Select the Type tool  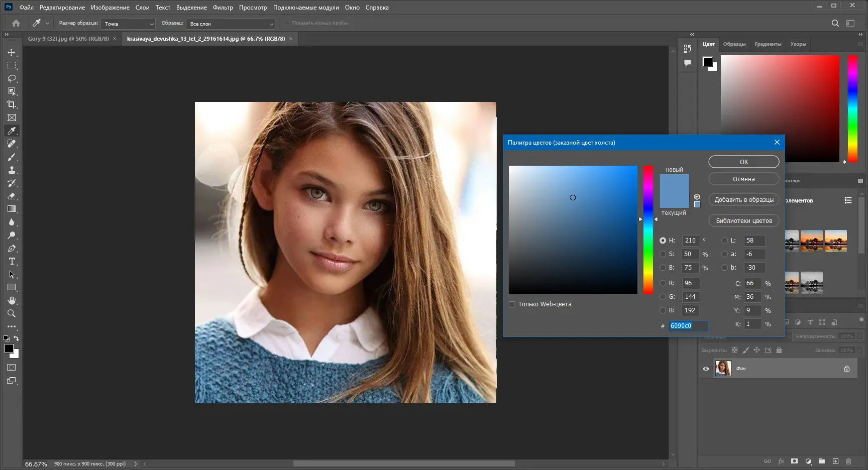(12, 261)
